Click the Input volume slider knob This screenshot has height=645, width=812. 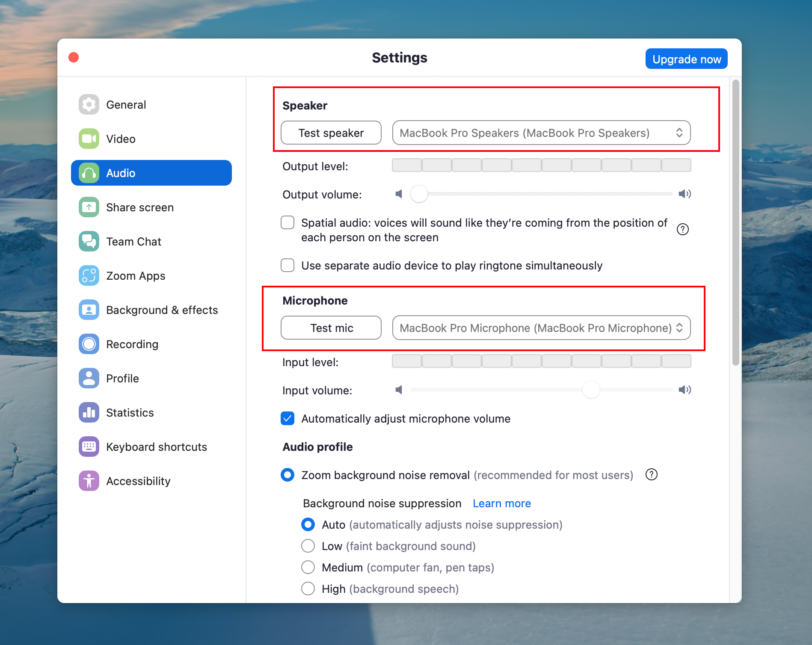591,390
